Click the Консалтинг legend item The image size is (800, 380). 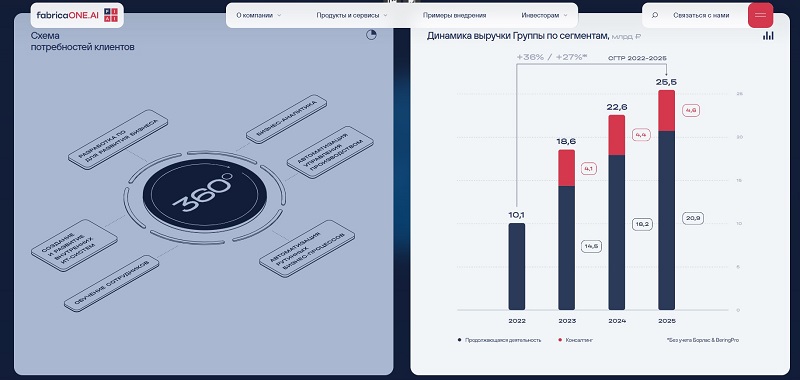576,340
